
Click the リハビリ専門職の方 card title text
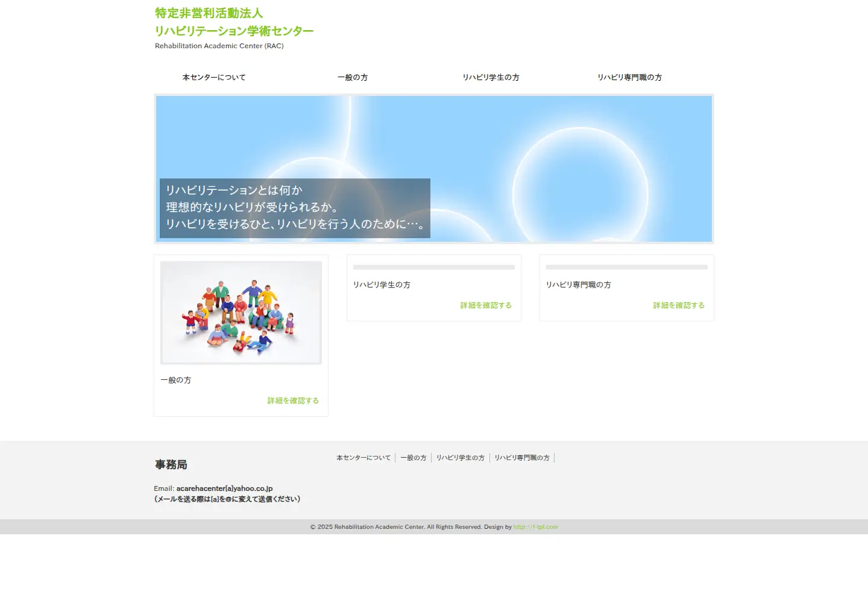pos(579,285)
